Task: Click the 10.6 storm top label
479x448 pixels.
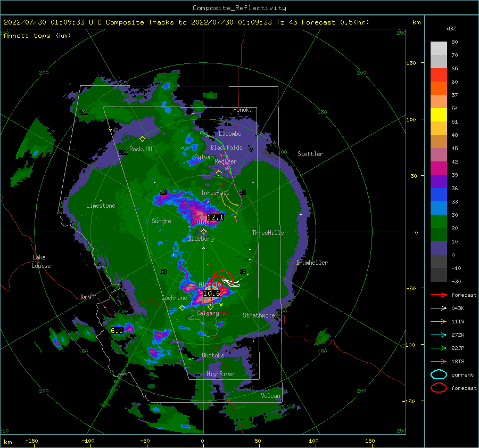Action: coord(211,294)
